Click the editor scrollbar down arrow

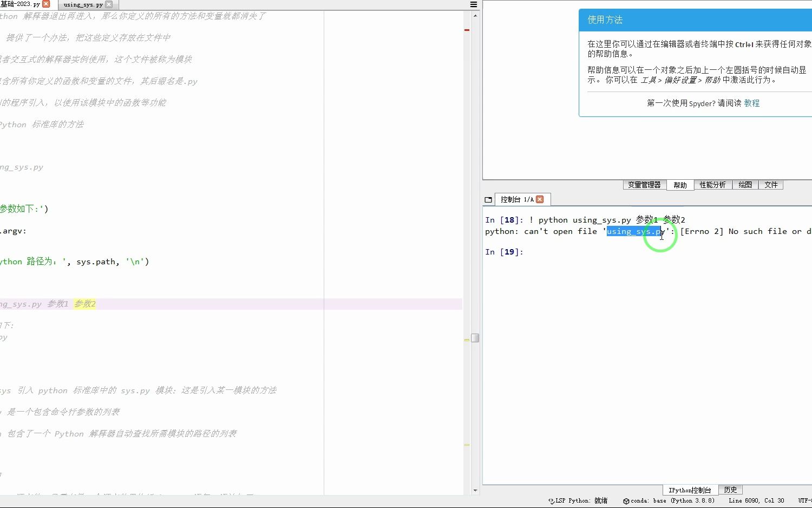(475, 491)
